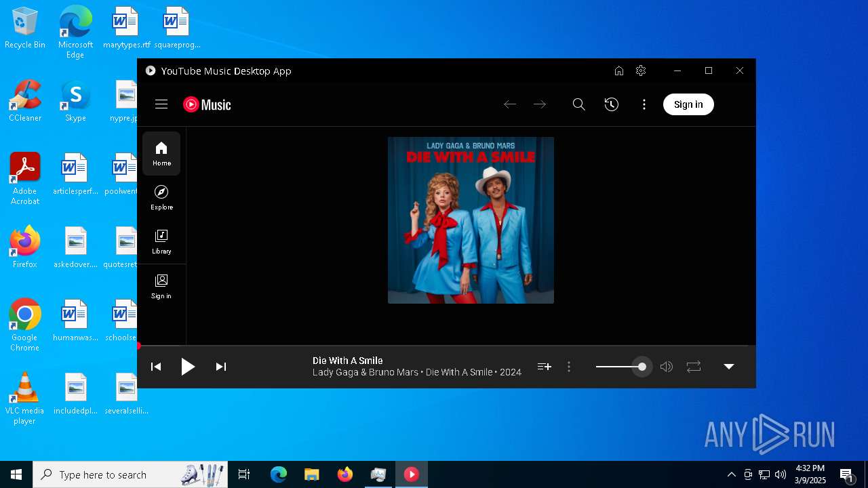Click Sign in in the sidebar

coord(161,287)
